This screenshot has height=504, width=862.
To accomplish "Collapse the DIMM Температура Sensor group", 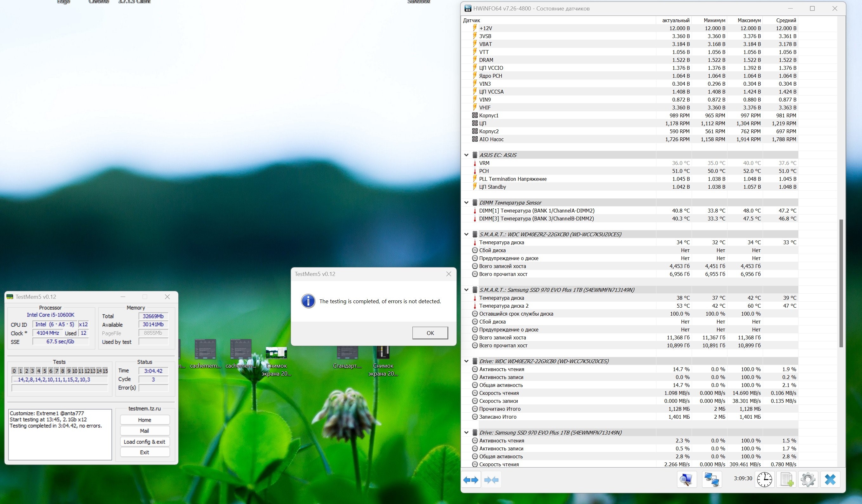I will tap(466, 203).
